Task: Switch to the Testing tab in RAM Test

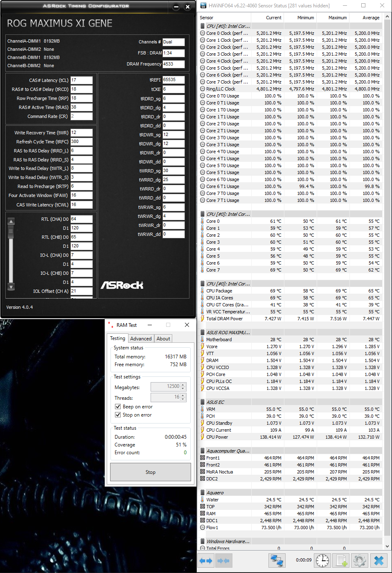Action: [x=118, y=338]
